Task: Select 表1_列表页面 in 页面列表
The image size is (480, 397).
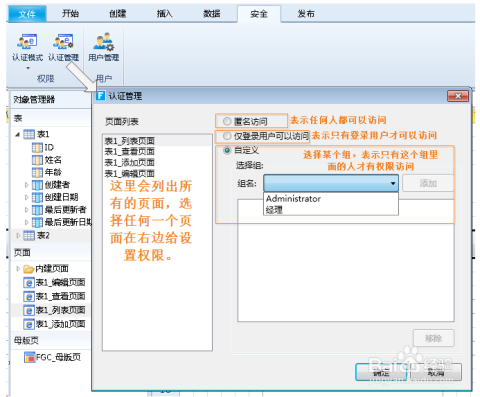Action: tap(157, 141)
